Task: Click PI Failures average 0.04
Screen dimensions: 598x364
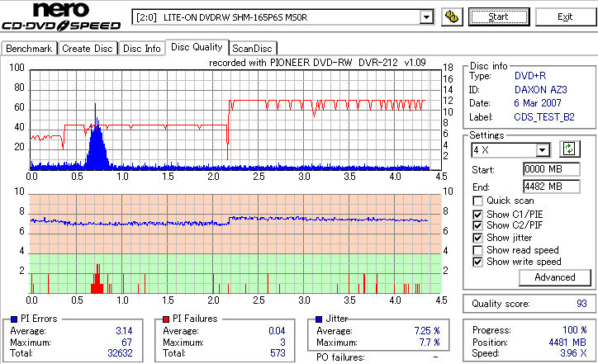Action: pos(277,331)
